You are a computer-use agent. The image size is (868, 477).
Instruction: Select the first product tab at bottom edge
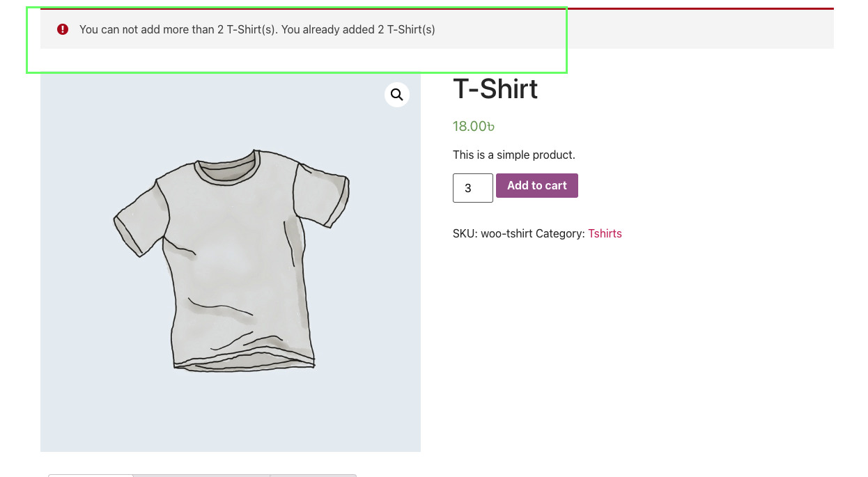click(x=90, y=476)
